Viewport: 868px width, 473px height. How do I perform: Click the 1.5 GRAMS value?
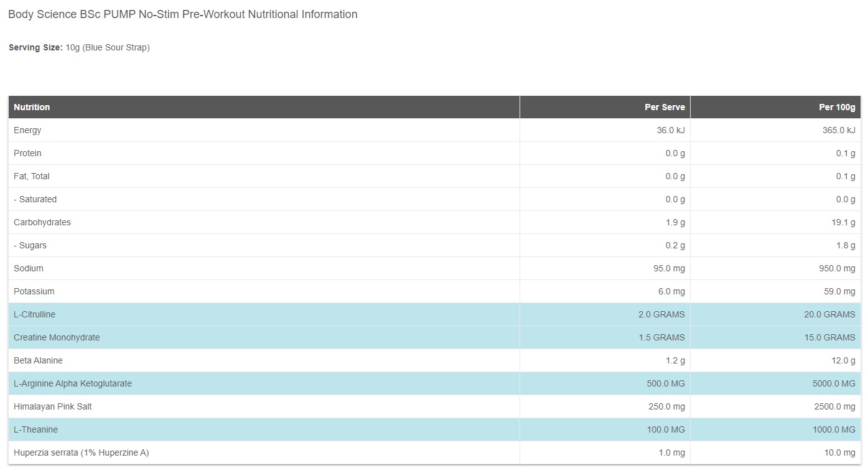(661, 337)
